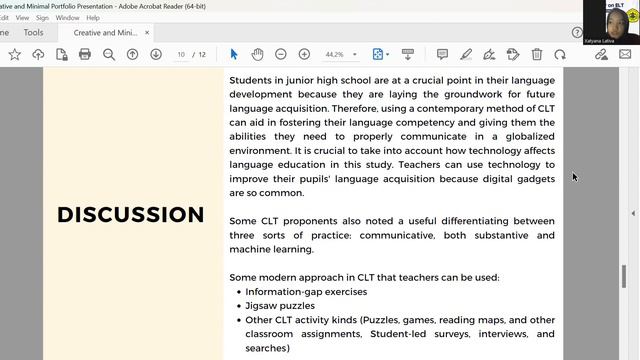Image resolution: width=640 pixels, height=360 pixels.
Task: Click the 'are so common.' text line
Action: coord(267,193)
